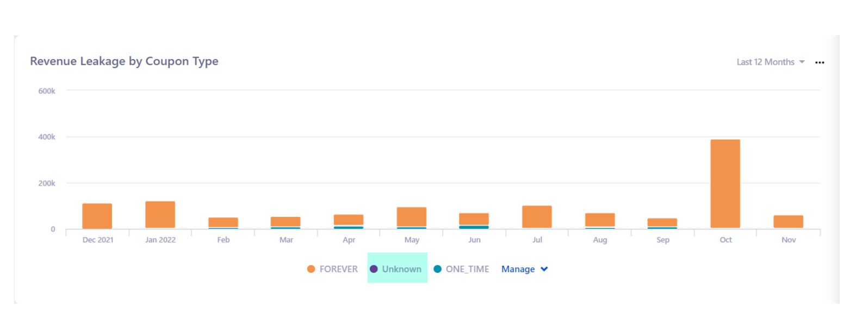868x313 pixels.
Task: Open the three-dot chart options menu
Action: click(819, 62)
